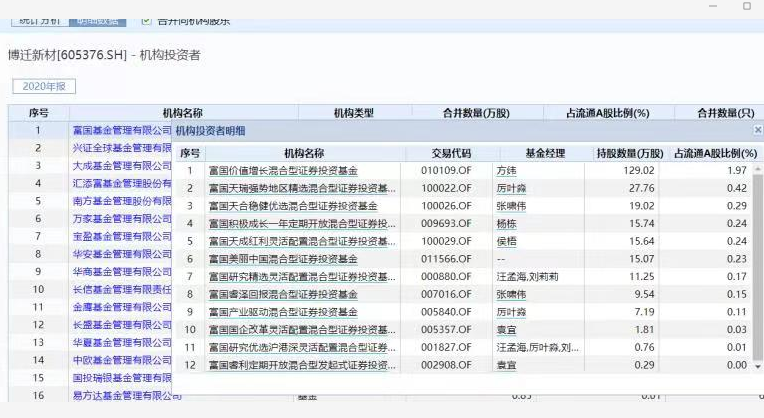The height and width of the screenshot is (418, 764).
Task: Open fund manager 方纬 profile
Action: coord(506,171)
